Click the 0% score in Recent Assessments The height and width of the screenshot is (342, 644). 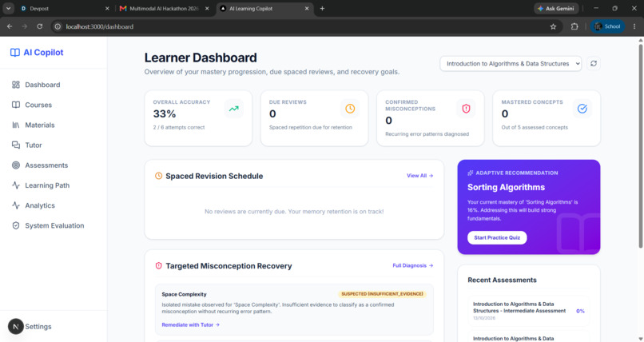[x=580, y=311]
